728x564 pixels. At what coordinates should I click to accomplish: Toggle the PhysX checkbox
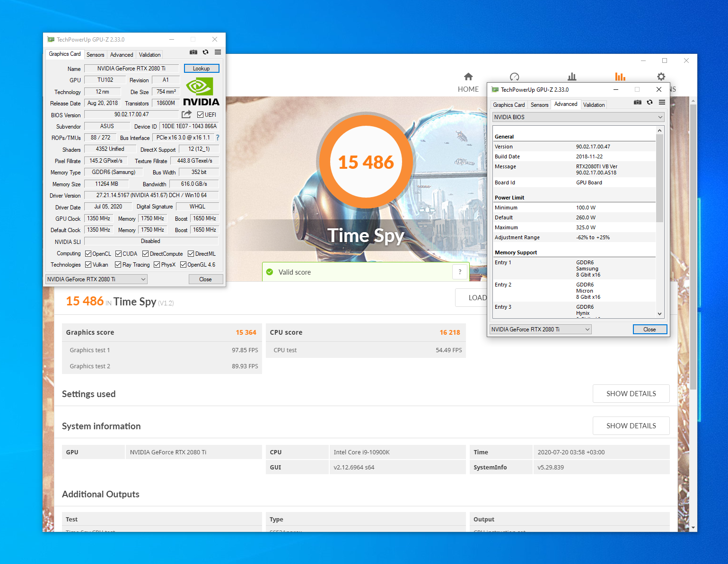pyautogui.click(x=157, y=265)
